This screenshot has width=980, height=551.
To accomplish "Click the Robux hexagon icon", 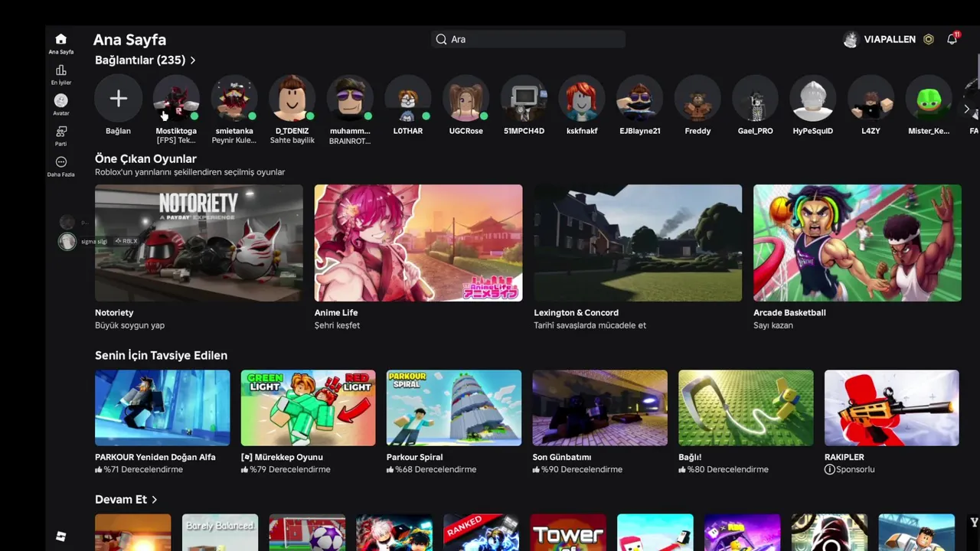I will click(x=929, y=39).
